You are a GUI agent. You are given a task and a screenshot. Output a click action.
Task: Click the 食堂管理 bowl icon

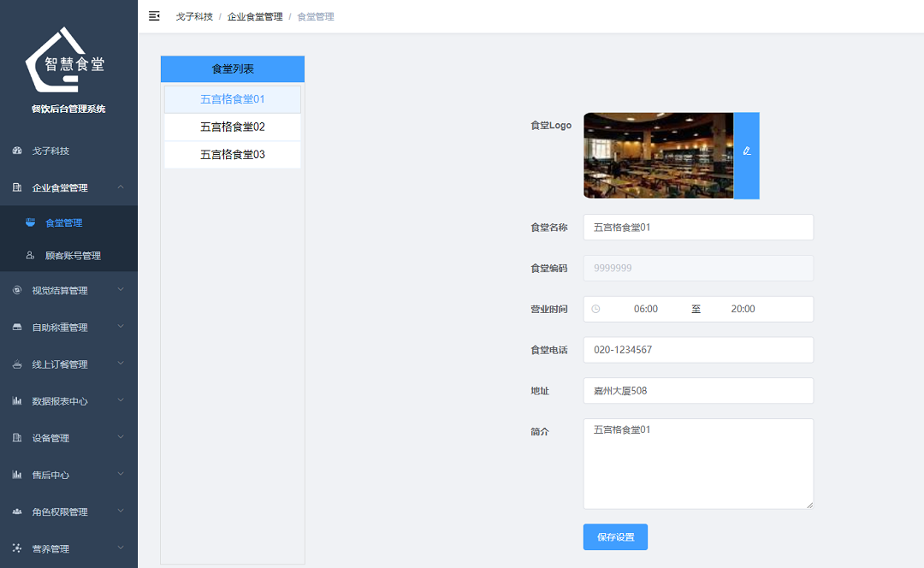pos(28,221)
